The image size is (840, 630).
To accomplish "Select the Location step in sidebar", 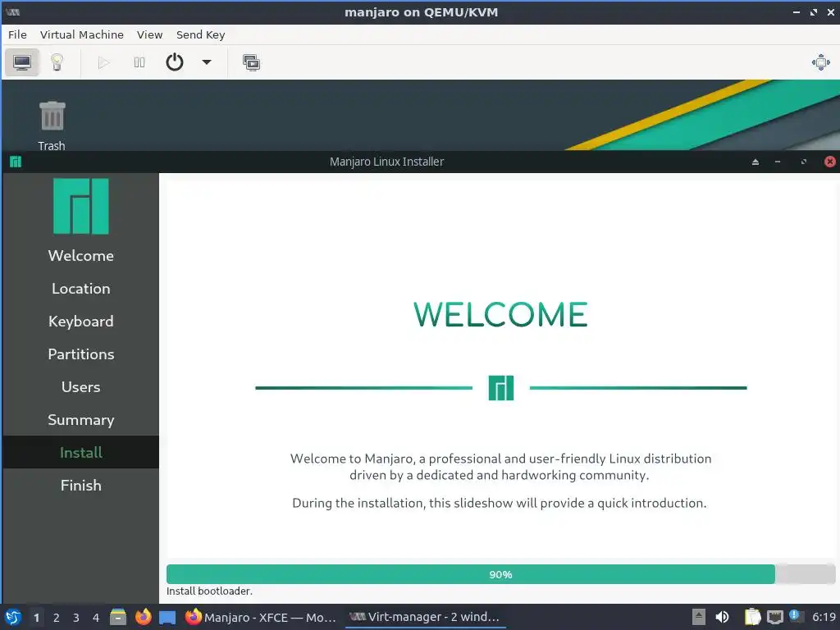I will (x=81, y=289).
